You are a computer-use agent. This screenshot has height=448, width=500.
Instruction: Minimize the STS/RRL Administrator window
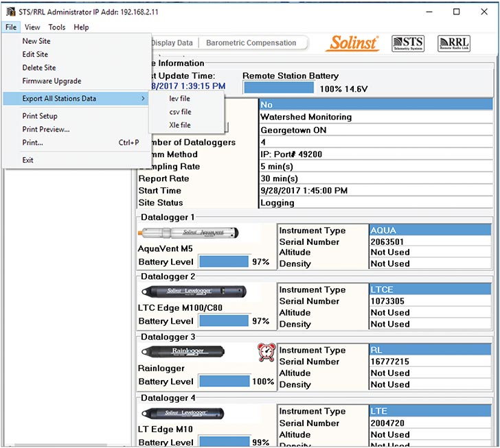point(429,12)
